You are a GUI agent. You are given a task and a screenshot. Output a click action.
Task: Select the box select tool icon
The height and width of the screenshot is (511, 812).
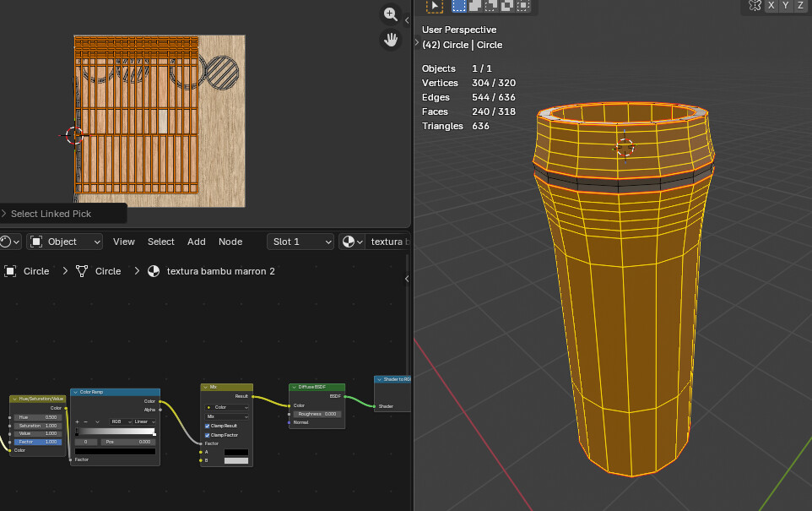pyautogui.click(x=435, y=6)
